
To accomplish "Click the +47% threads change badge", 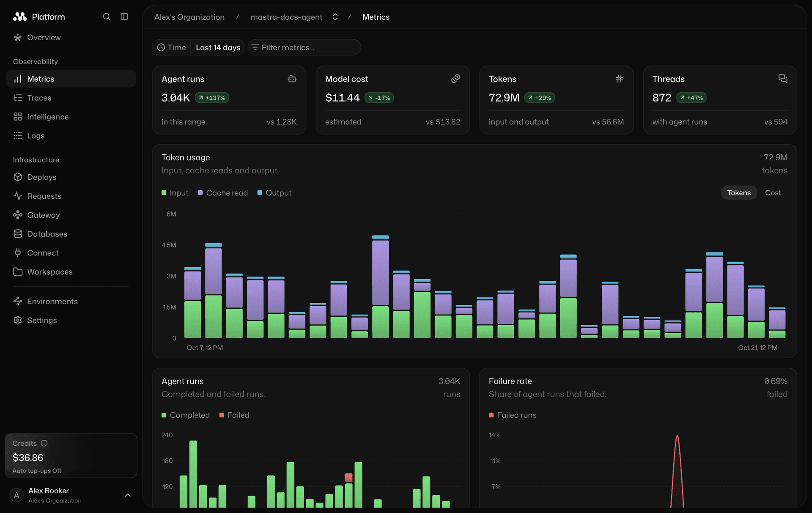I will [691, 98].
